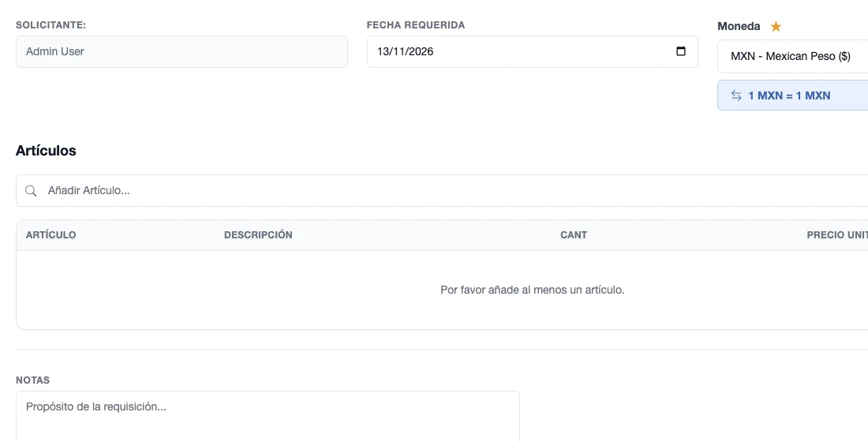The width and height of the screenshot is (868, 442).
Task: Click into the Notas textarea
Action: tap(268, 417)
